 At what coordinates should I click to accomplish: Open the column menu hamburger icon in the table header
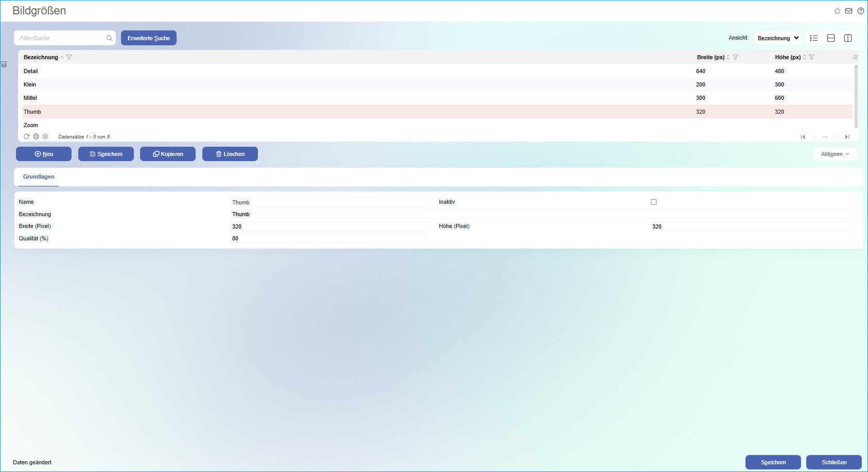point(855,57)
